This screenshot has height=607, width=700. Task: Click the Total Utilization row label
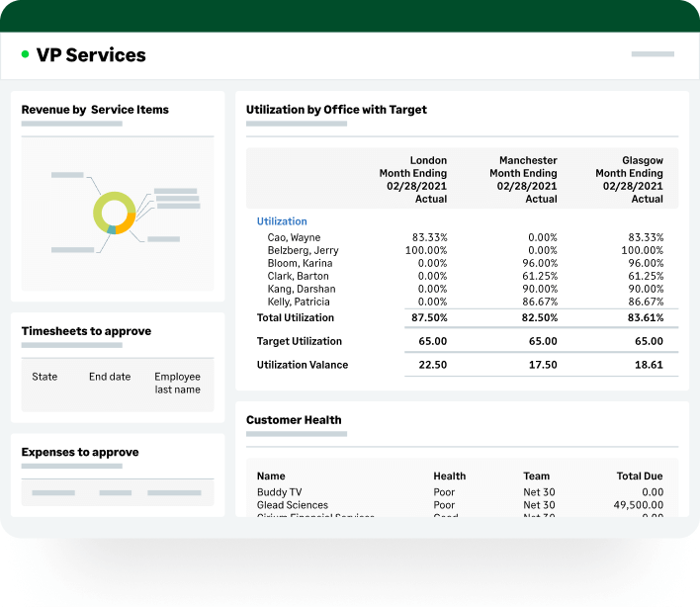(x=296, y=317)
